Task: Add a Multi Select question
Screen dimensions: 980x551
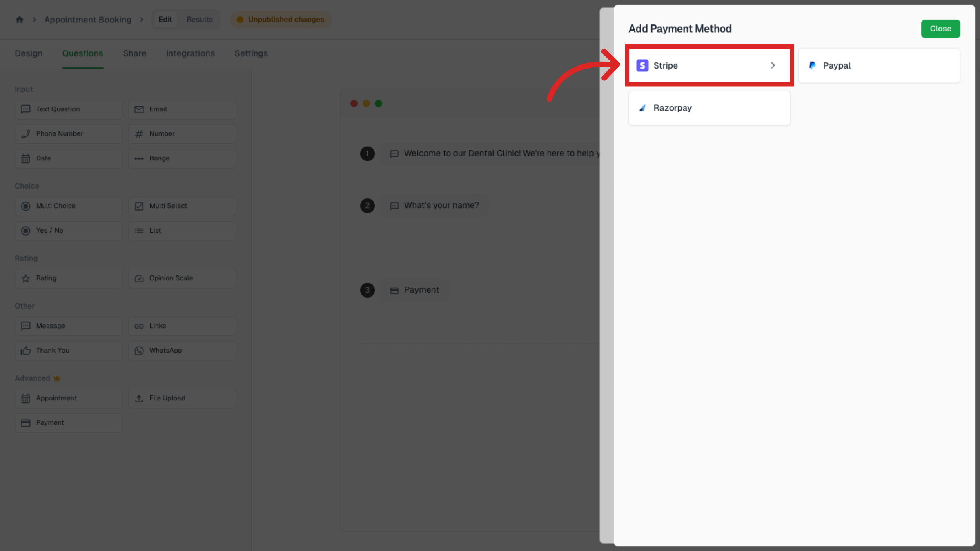Action: pyautogui.click(x=182, y=206)
